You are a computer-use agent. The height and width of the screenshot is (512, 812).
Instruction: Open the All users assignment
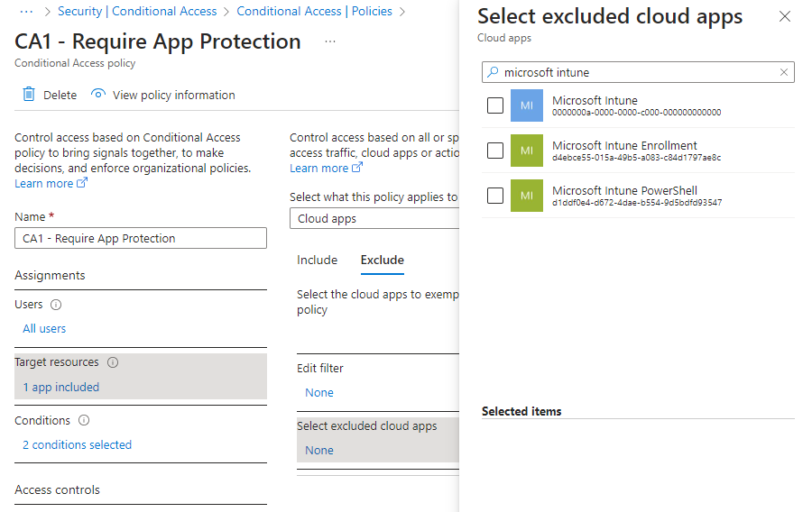[44, 328]
